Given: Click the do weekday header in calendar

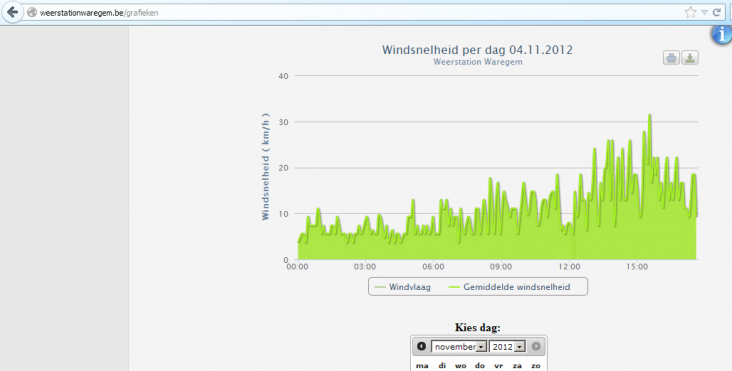Looking at the screenshot, I should click(x=479, y=366).
